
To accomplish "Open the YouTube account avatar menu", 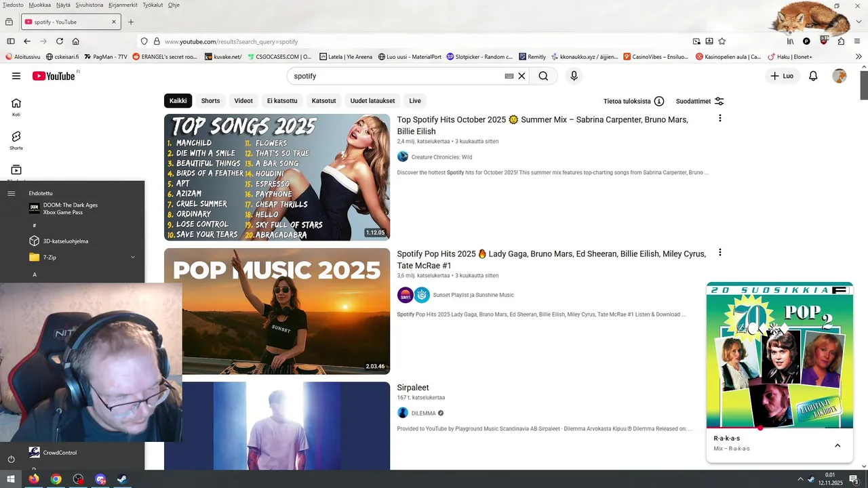I will tap(840, 76).
